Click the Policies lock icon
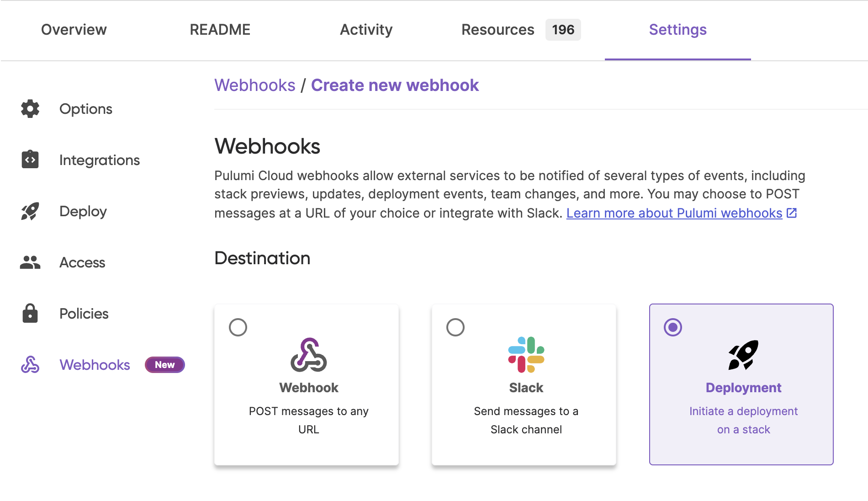 (29, 314)
